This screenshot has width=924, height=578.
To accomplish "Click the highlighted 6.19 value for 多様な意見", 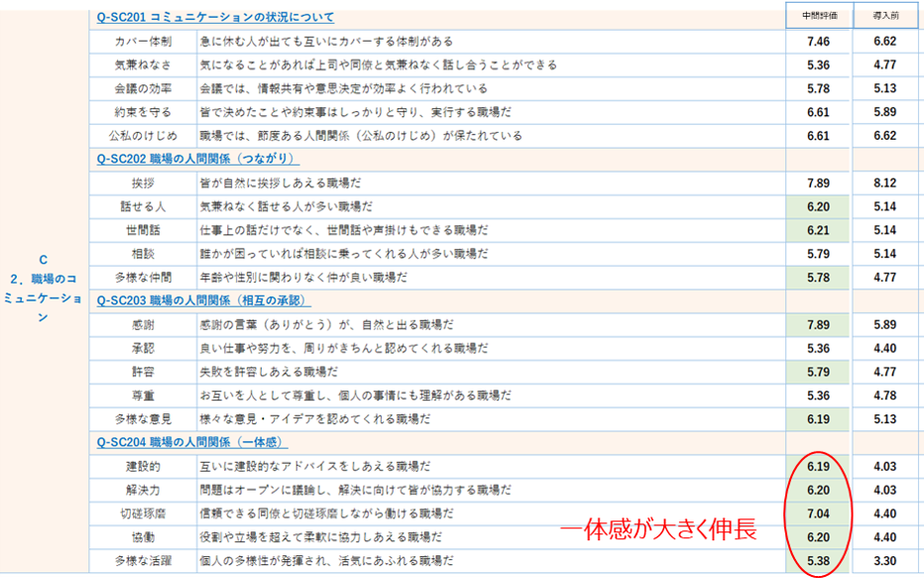I will coord(819,419).
